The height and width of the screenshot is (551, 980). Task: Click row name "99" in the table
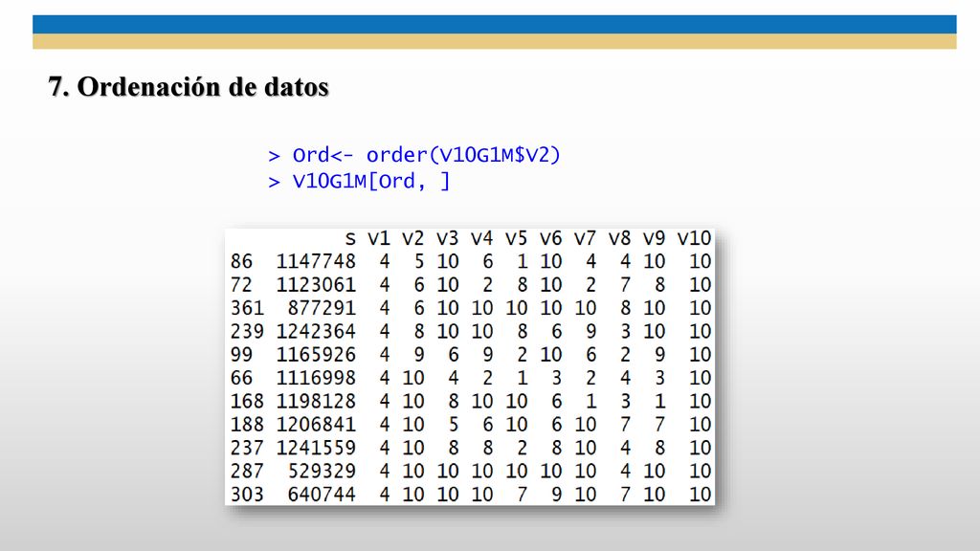(x=241, y=355)
